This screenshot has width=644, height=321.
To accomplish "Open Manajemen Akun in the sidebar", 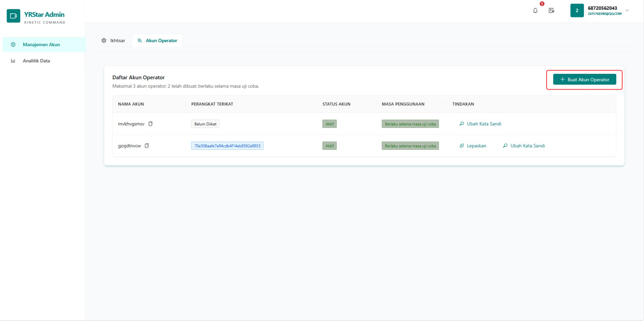I will [44, 44].
